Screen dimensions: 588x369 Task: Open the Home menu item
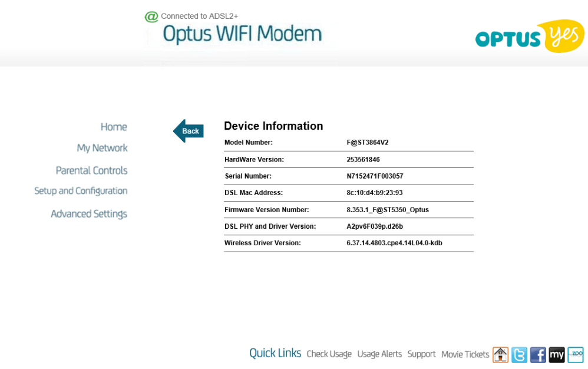[114, 127]
